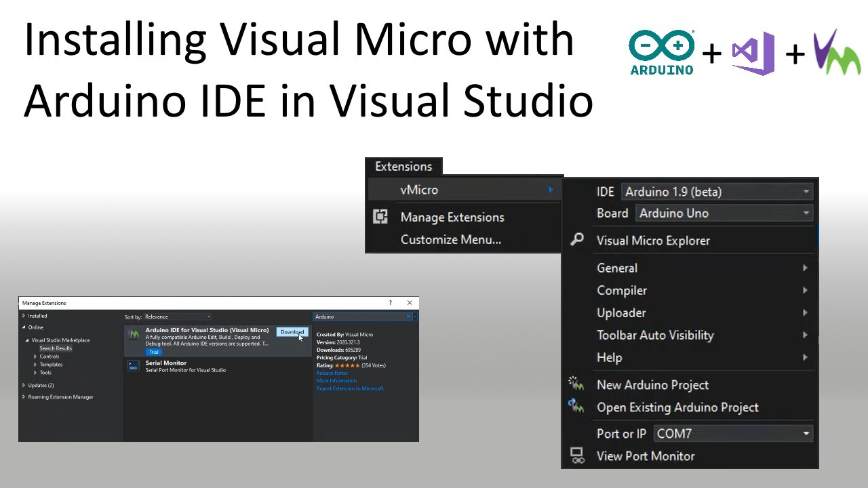Click the Open Existing Arduino Project icon
Viewport: 868px width, 488px height.
[x=576, y=406]
